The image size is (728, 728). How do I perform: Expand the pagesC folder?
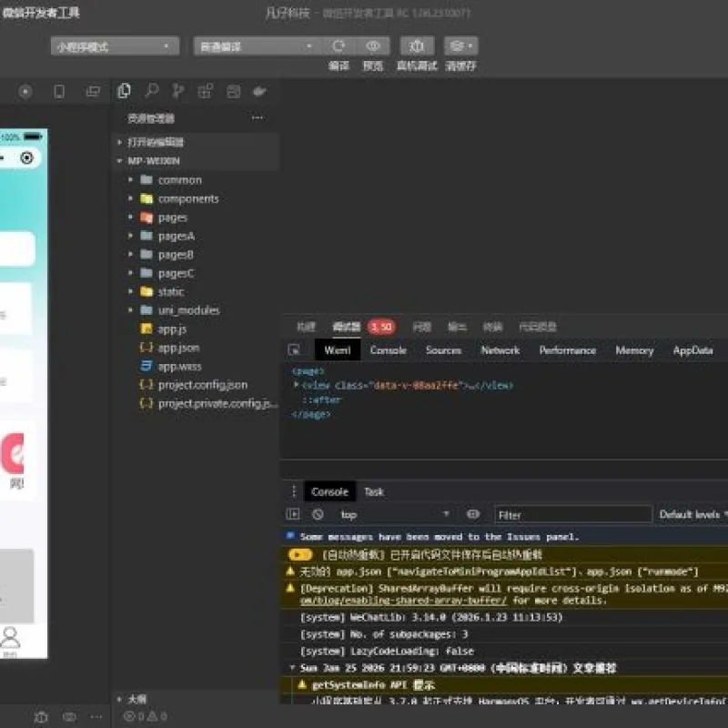[x=130, y=272]
